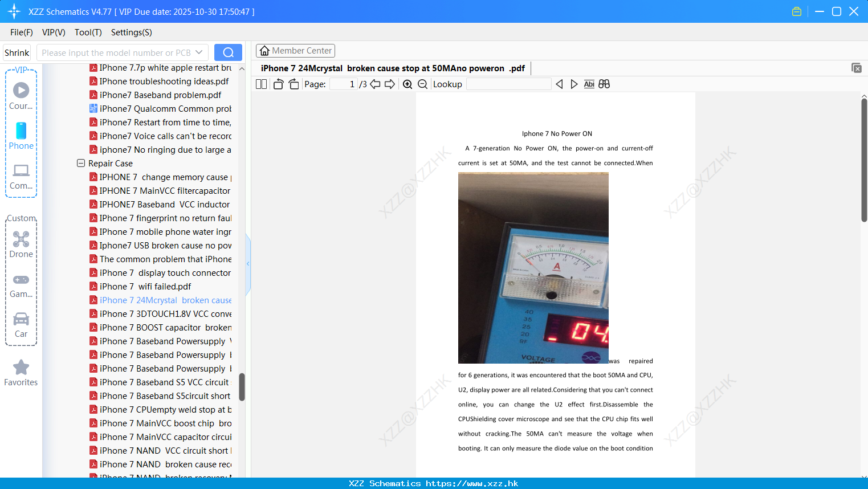Go to previous page arrow
The width and height of the screenshot is (868, 489).
[x=375, y=84]
